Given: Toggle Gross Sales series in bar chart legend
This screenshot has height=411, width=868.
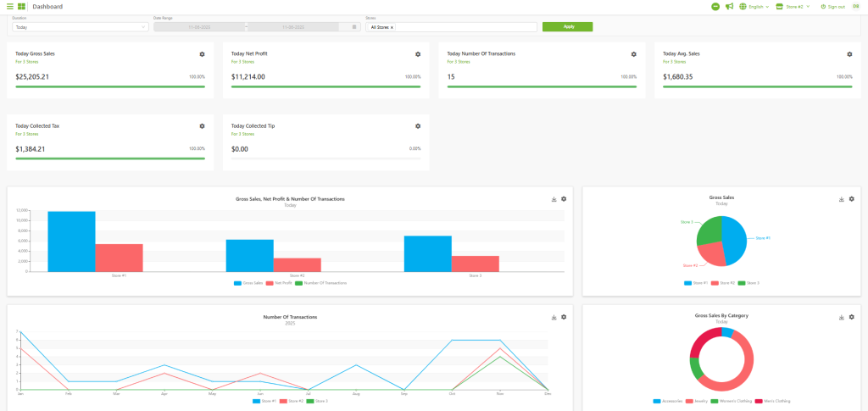Looking at the screenshot, I should coord(248,283).
